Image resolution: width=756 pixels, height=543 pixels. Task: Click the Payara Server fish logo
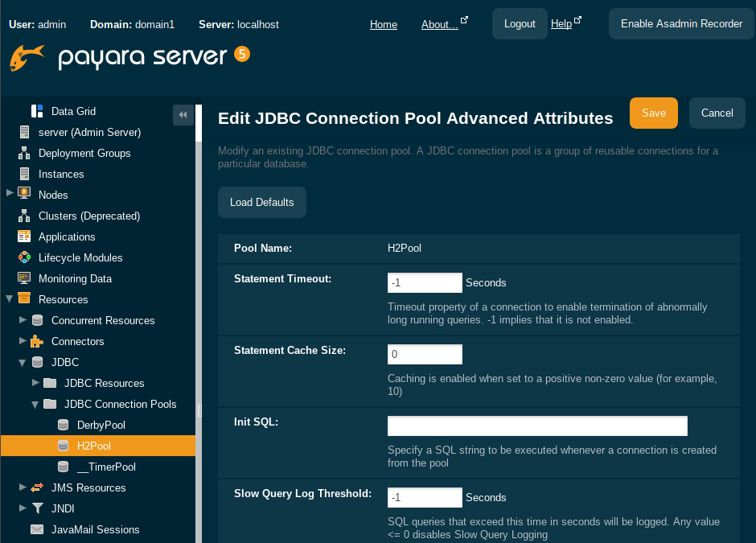click(27, 57)
